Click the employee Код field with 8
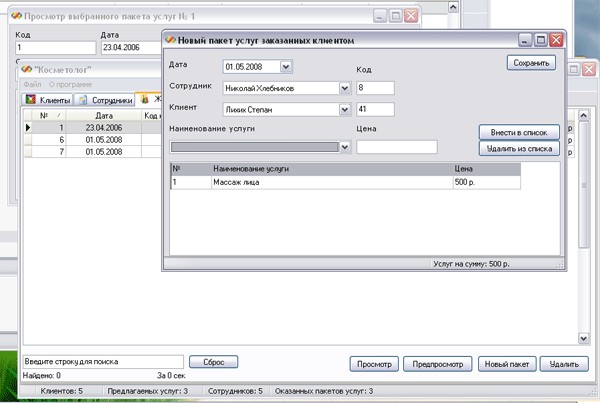 (375, 88)
